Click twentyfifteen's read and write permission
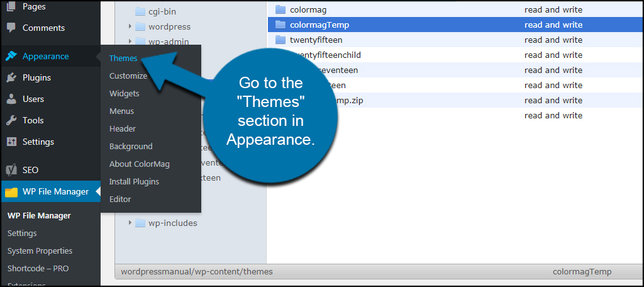 (553, 40)
